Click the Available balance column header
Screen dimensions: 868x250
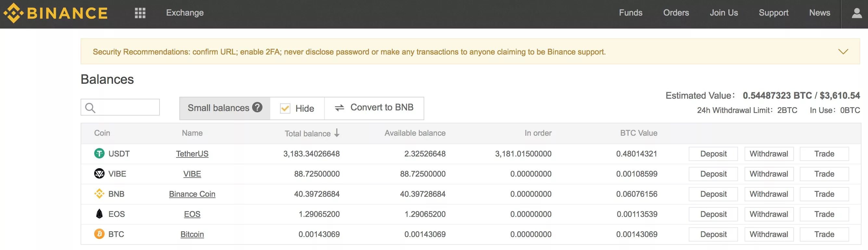pos(415,133)
